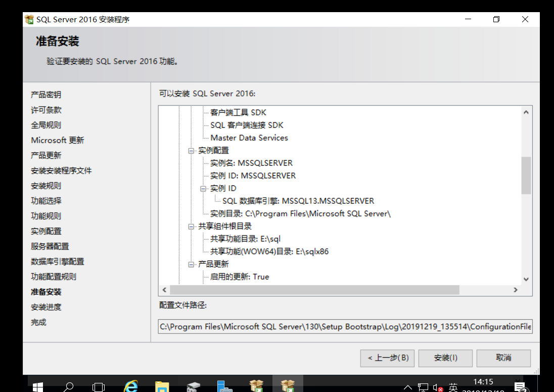The image size is (554, 392).
Task: Click the < 上一步(B) button
Action: point(387,358)
